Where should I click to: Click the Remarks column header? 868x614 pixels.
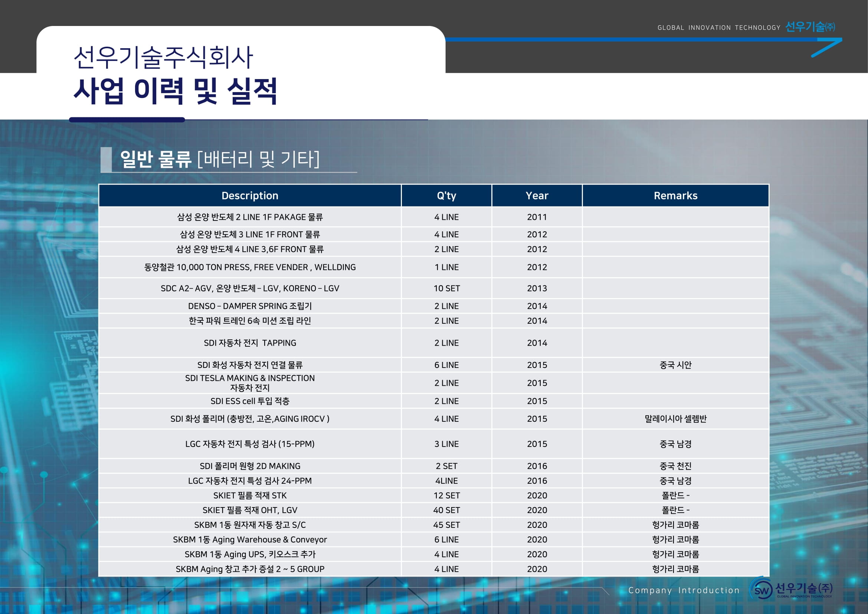(675, 196)
